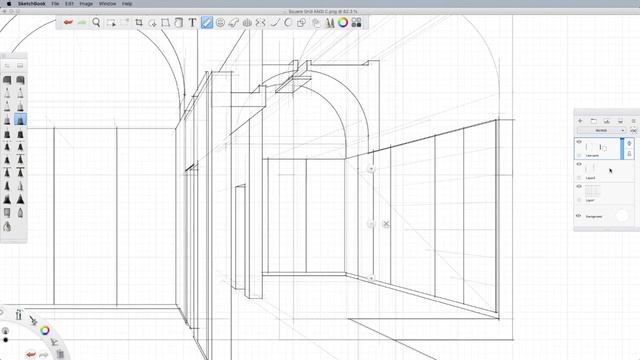640x360 pixels.
Task: Toggle visibility of the second layer
Action: (x=579, y=164)
